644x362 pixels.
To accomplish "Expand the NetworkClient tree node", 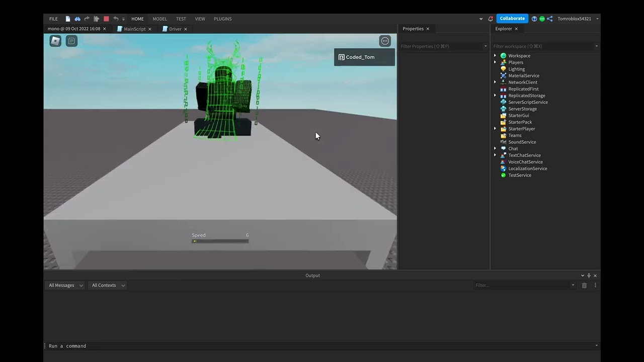I will pyautogui.click(x=495, y=82).
